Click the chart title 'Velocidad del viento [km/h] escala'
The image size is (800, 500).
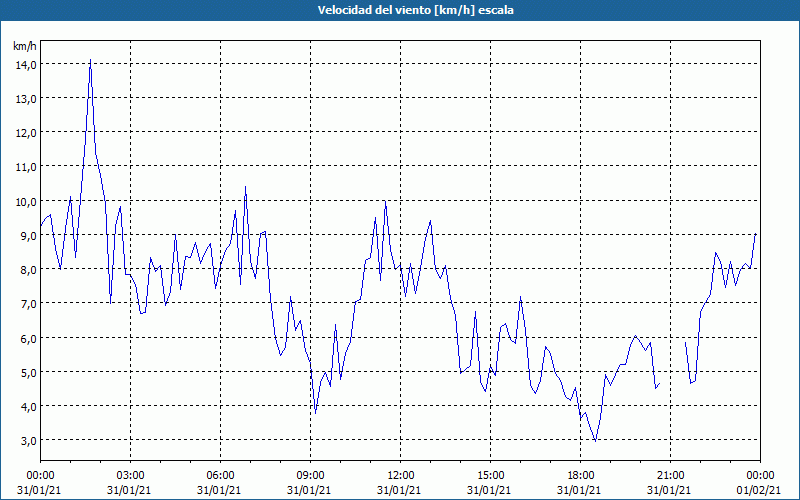tap(415, 10)
